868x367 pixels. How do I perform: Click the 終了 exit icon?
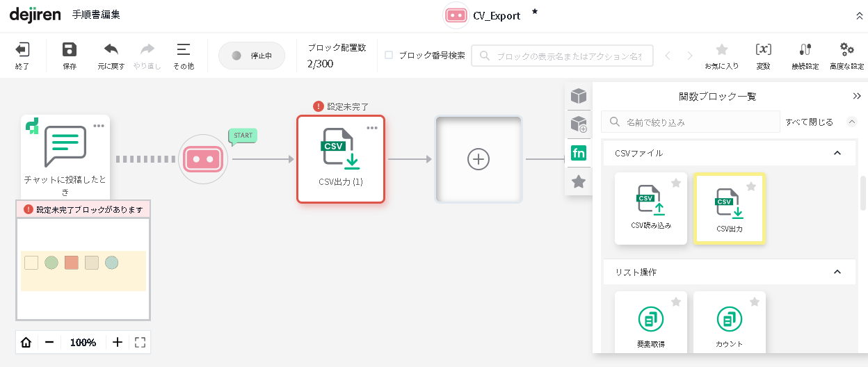point(22,50)
